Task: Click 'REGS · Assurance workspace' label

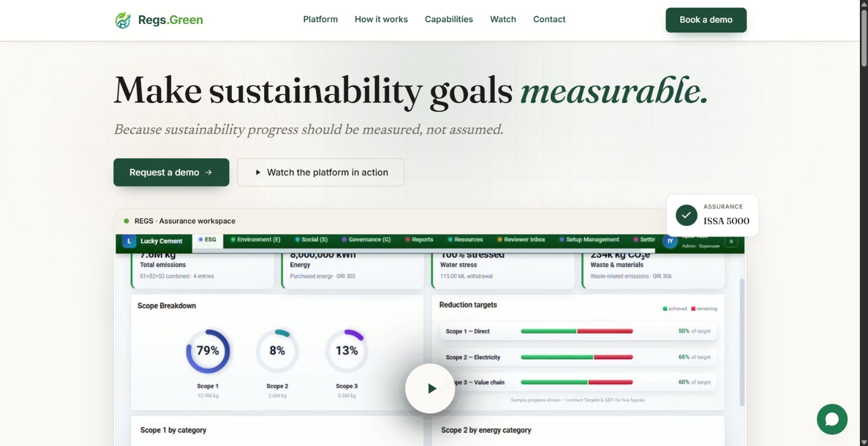Action: [x=185, y=221]
